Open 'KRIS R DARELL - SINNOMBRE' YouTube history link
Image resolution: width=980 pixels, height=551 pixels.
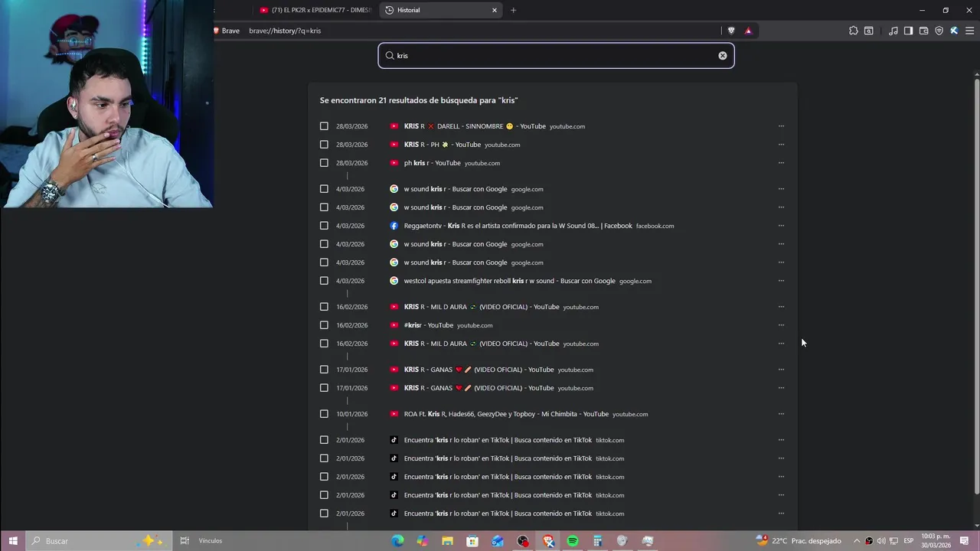[x=475, y=126]
